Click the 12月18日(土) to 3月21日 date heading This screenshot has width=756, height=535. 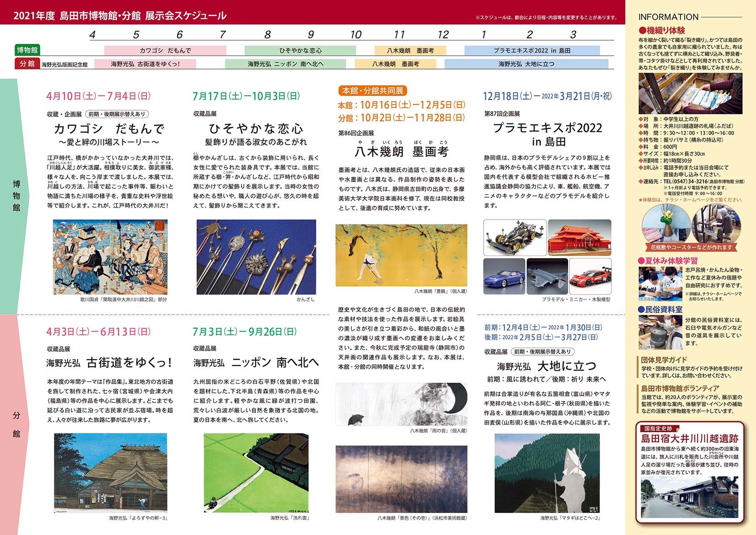pos(547,96)
